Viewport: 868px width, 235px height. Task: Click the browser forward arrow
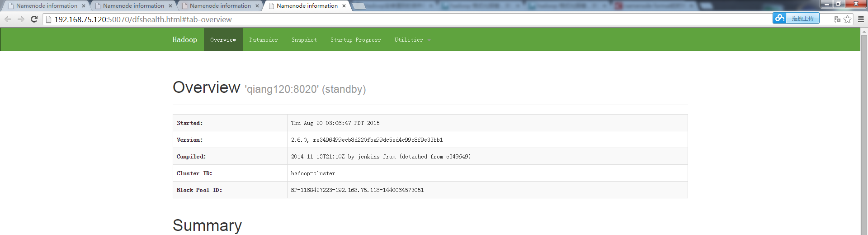21,19
